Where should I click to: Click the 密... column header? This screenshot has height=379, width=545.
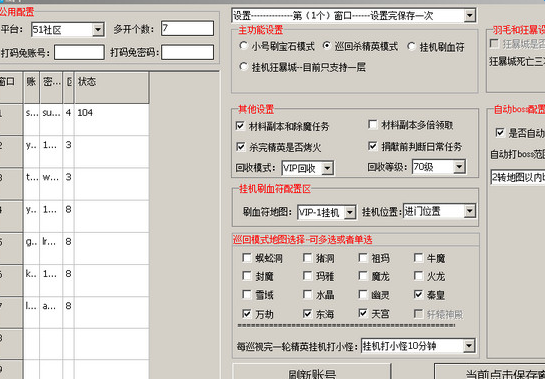click(x=51, y=88)
